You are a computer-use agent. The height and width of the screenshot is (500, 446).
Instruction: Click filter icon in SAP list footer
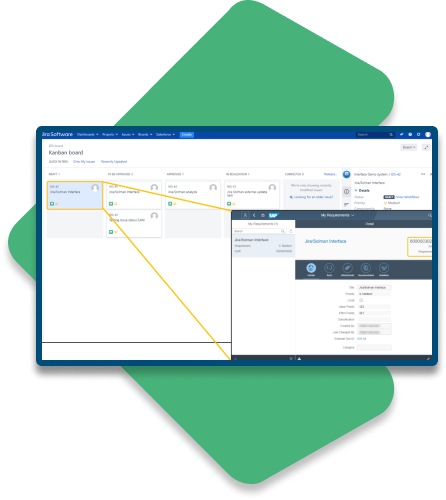coord(291,359)
